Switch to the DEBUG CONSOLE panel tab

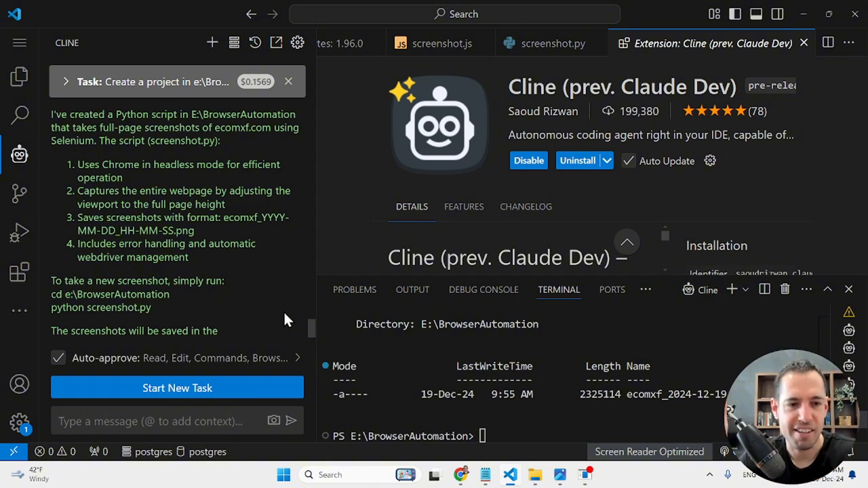(x=484, y=289)
